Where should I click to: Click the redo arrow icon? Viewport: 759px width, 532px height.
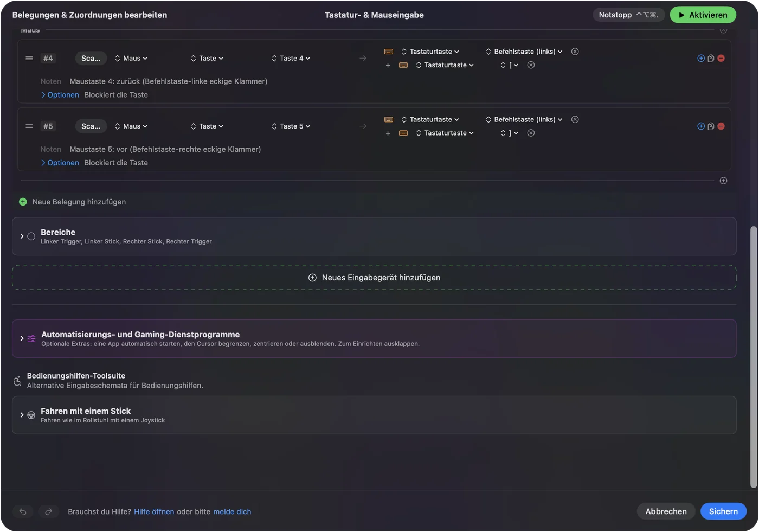point(48,511)
